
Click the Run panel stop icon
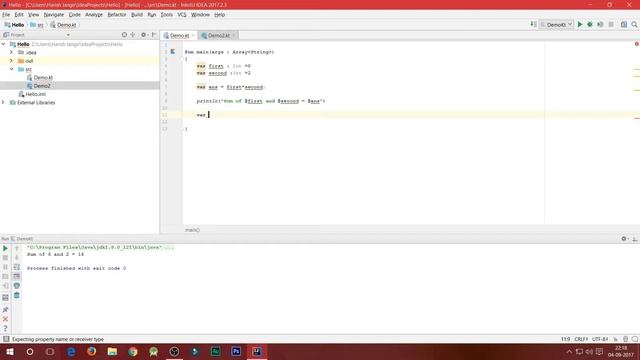coord(5,258)
